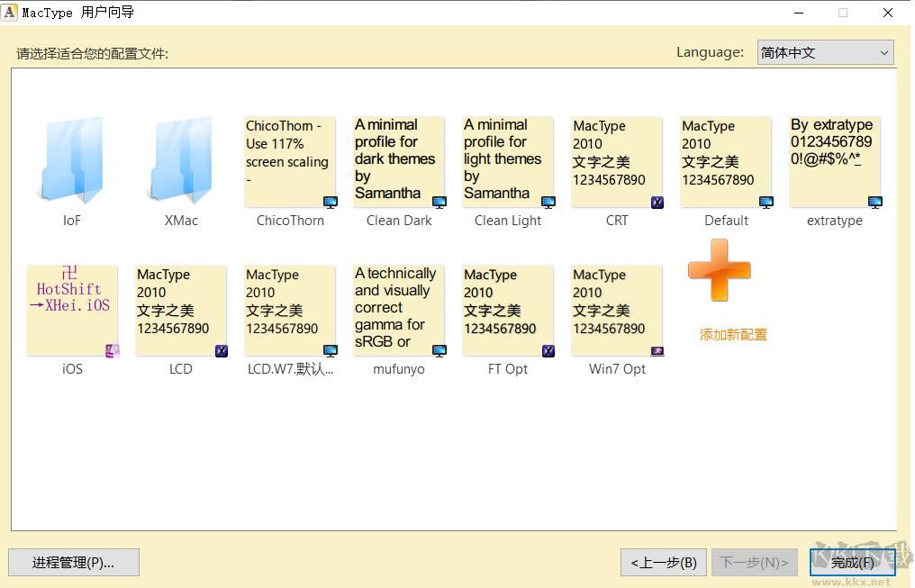Pick the extratype profile thumbnail
This screenshot has height=588, width=915.
835,162
